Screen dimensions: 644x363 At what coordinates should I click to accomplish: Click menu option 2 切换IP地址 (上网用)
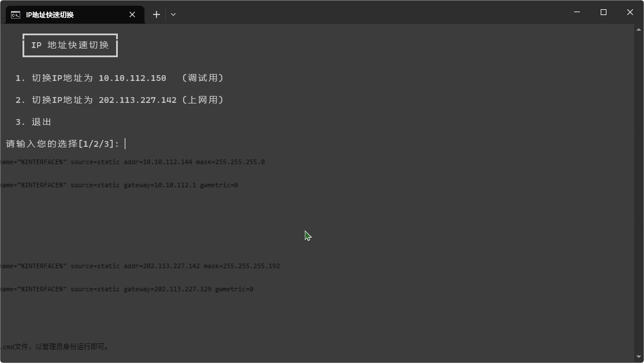[119, 100]
